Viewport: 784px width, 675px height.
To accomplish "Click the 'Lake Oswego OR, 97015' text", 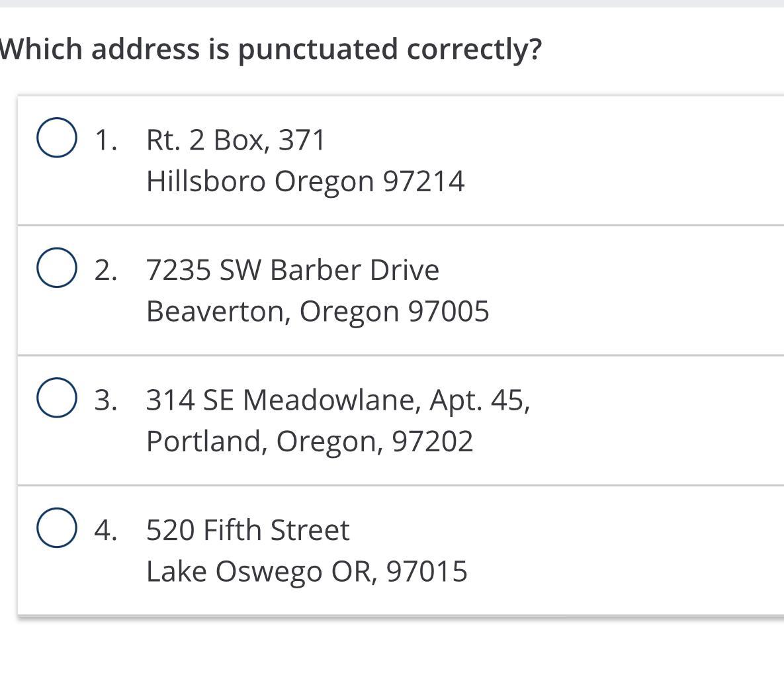I will point(306,572).
